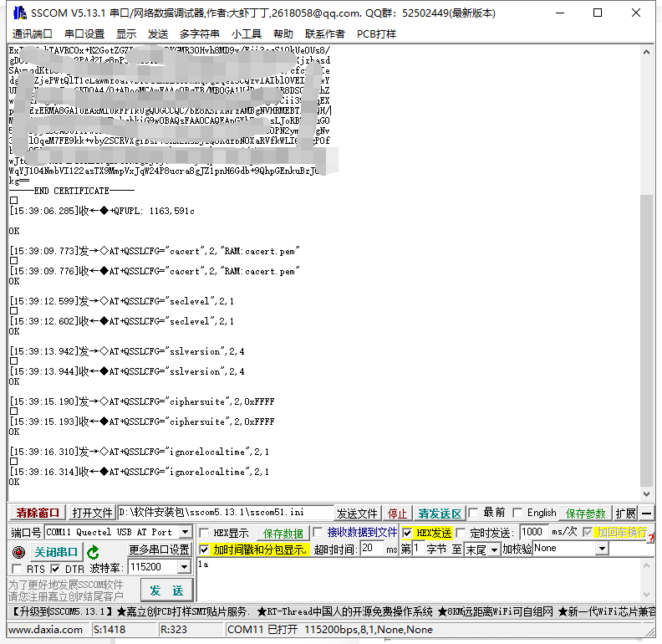Click the +QFUPL: 1163,591c response line
This screenshot has height=644, width=662.
[102, 211]
